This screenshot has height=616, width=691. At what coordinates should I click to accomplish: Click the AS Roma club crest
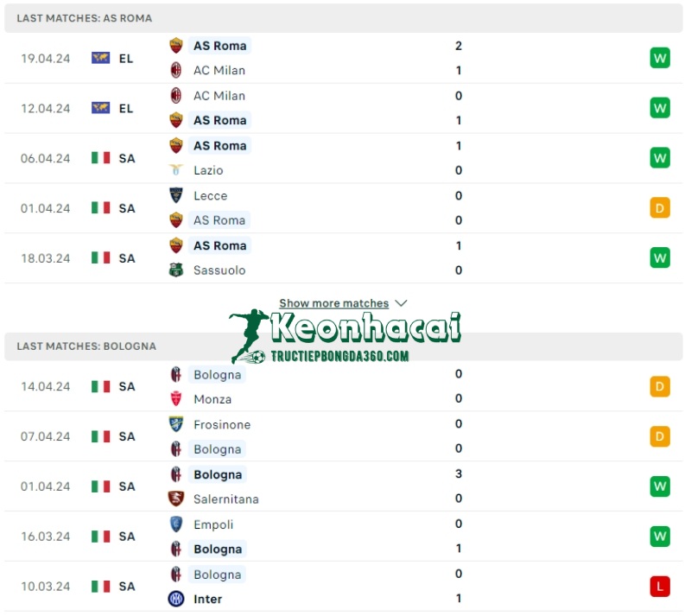[x=176, y=45]
